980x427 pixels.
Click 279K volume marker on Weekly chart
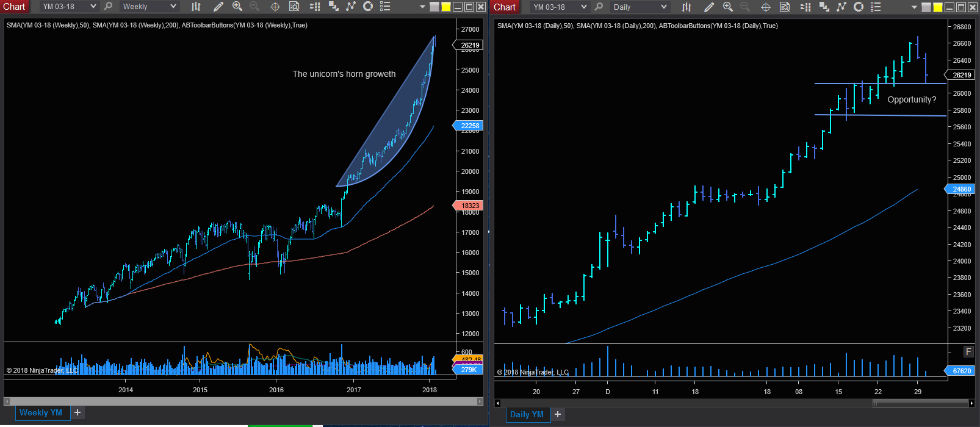[468, 370]
